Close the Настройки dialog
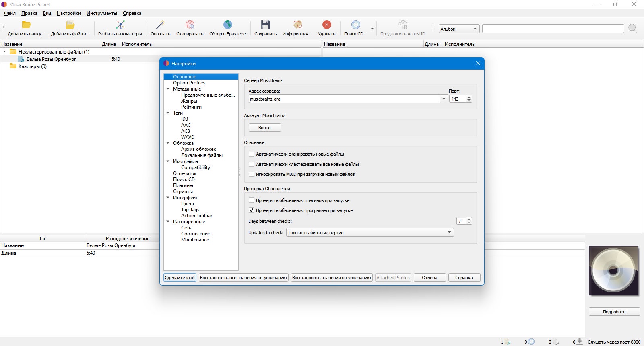Viewport: 644px width, 346px height. (478, 63)
